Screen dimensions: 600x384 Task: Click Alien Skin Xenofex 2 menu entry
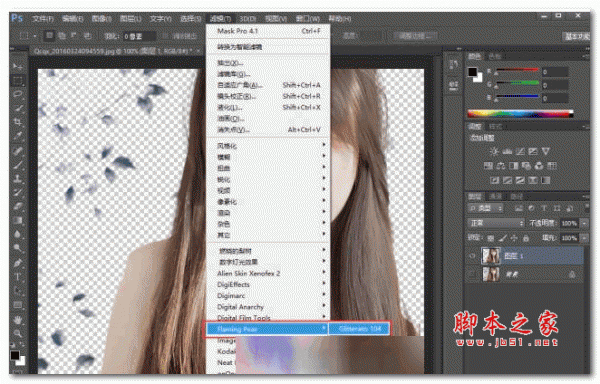(269, 273)
